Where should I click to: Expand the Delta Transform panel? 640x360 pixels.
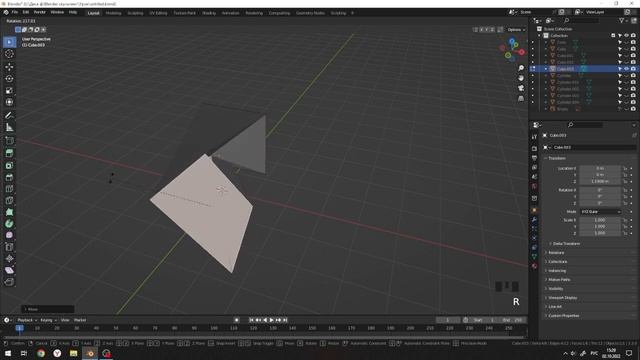point(566,244)
